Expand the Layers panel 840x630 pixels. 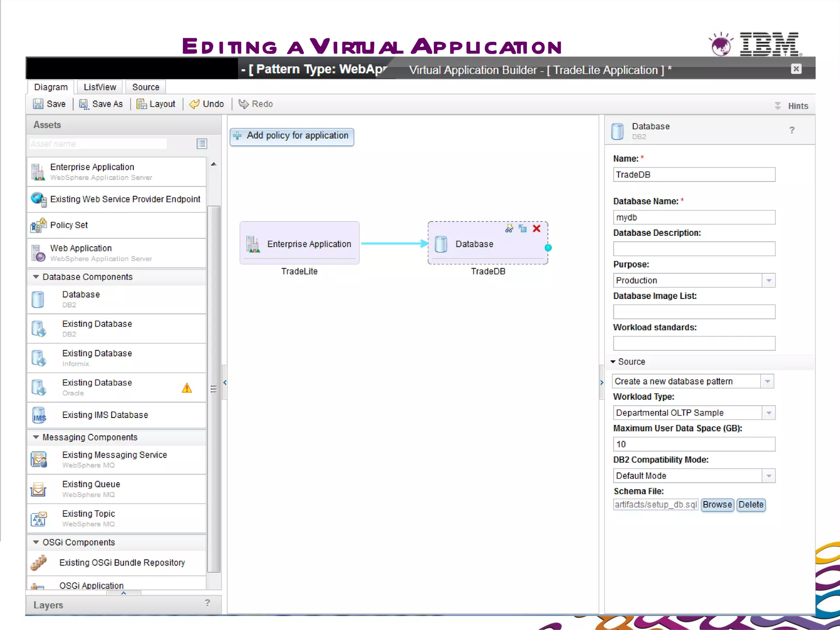pos(123,593)
